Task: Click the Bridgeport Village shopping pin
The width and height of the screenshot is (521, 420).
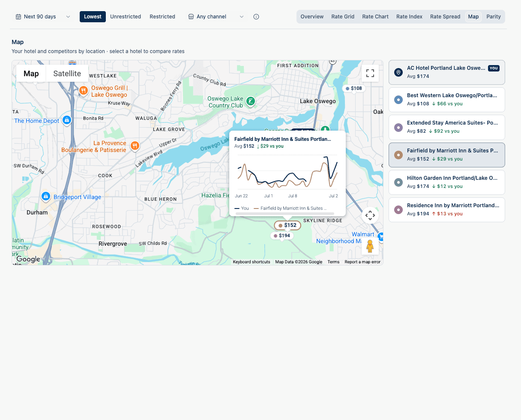Action: pyautogui.click(x=46, y=197)
